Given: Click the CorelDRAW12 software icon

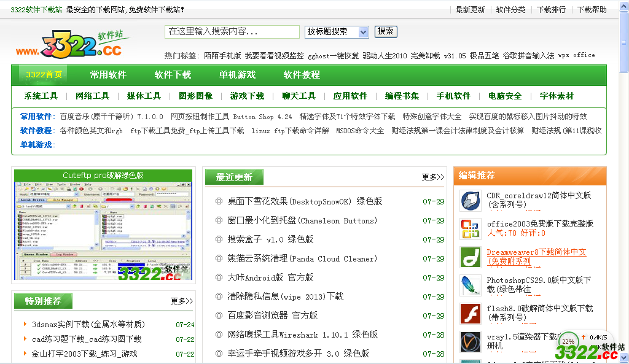Looking at the screenshot, I should tap(471, 201).
